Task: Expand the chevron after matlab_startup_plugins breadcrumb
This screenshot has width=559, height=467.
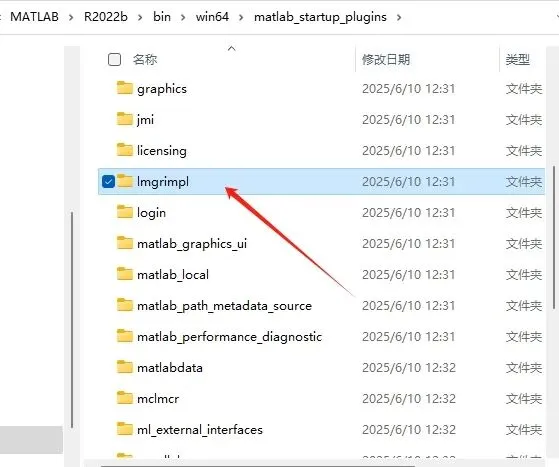Action: pos(399,17)
